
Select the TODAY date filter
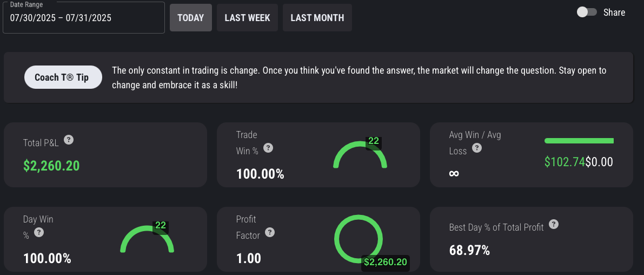tap(190, 18)
